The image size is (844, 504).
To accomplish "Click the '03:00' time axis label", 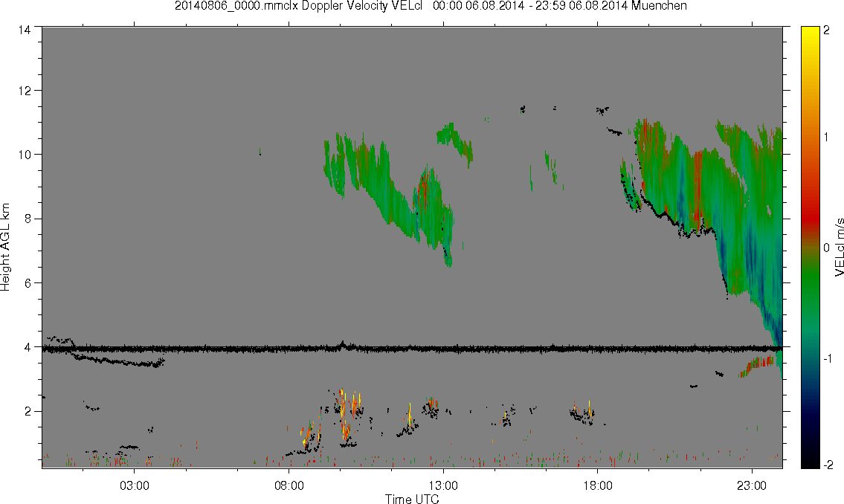I will 134,485.
